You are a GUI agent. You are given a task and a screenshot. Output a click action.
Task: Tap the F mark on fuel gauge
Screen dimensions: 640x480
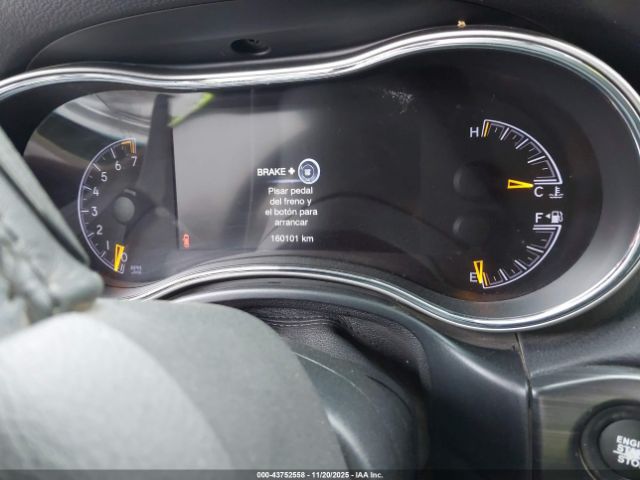tap(539, 217)
